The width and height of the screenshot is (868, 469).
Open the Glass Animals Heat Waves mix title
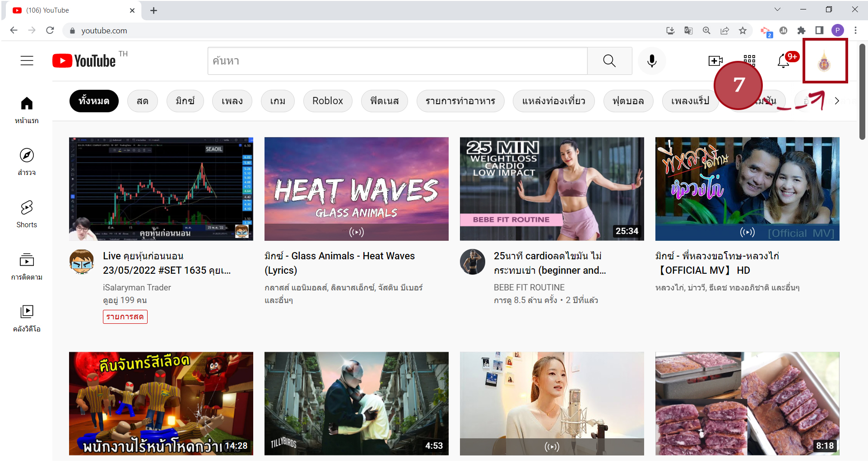339,263
